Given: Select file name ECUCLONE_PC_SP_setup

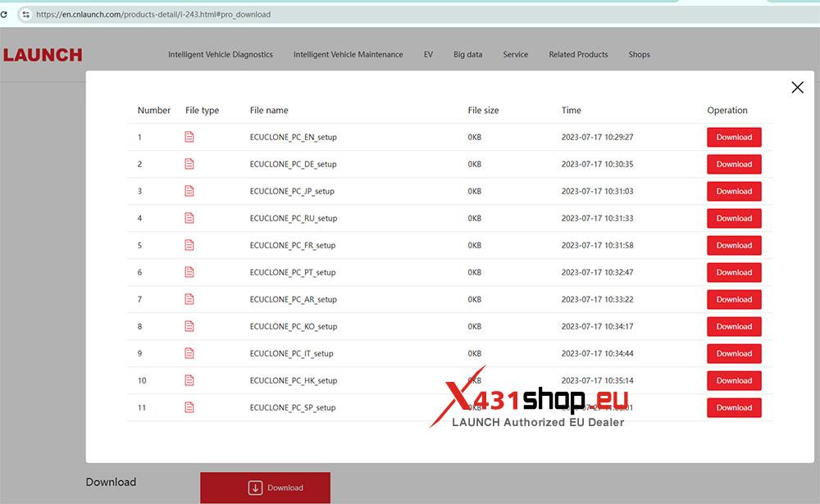Looking at the screenshot, I should pos(293,408).
